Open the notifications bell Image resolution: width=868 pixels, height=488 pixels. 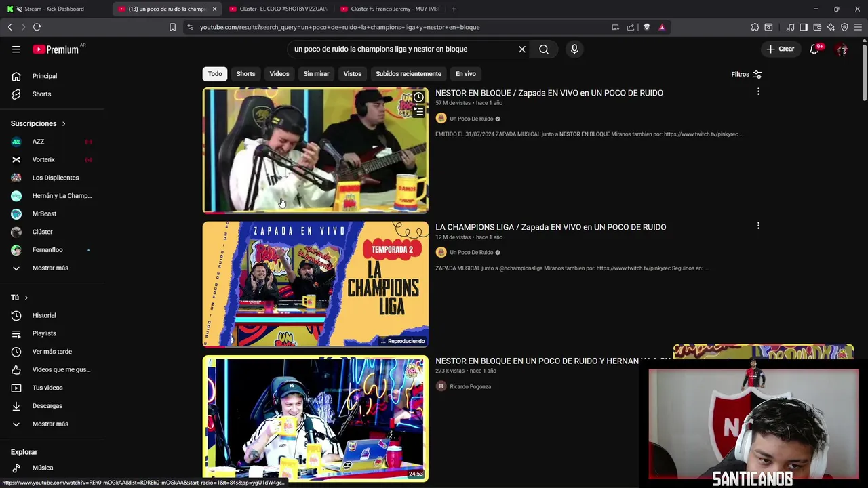(x=814, y=49)
